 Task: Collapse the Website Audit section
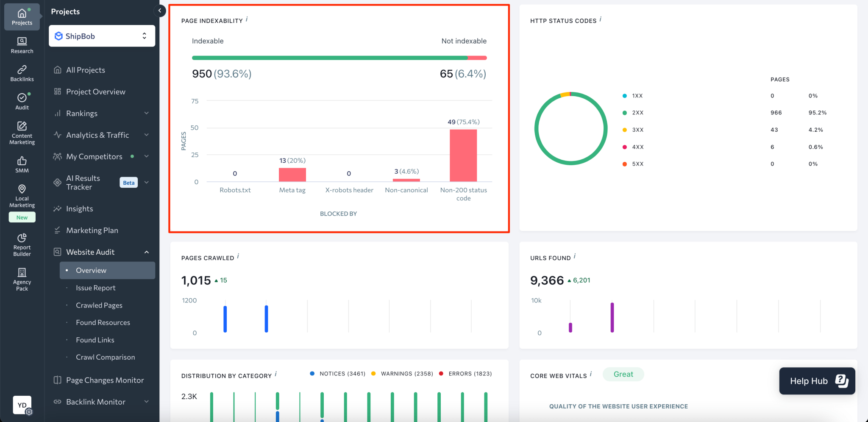(x=146, y=252)
